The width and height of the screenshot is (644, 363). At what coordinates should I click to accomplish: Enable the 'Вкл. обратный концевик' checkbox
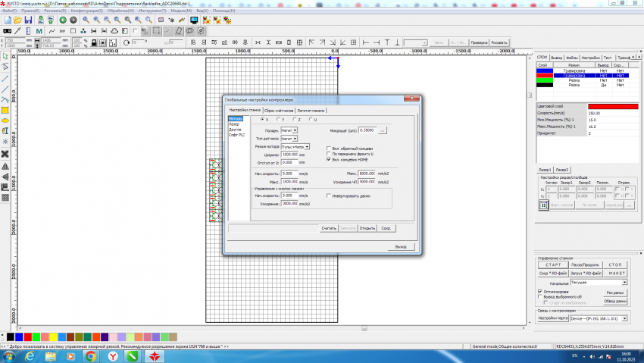click(x=328, y=148)
